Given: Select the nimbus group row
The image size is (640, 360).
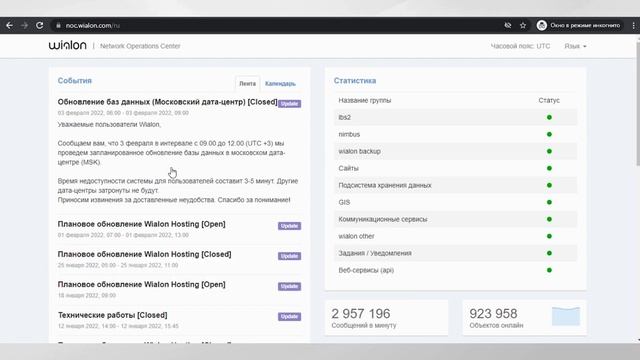Looking at the screenshot, I should (x=456, y=134).
